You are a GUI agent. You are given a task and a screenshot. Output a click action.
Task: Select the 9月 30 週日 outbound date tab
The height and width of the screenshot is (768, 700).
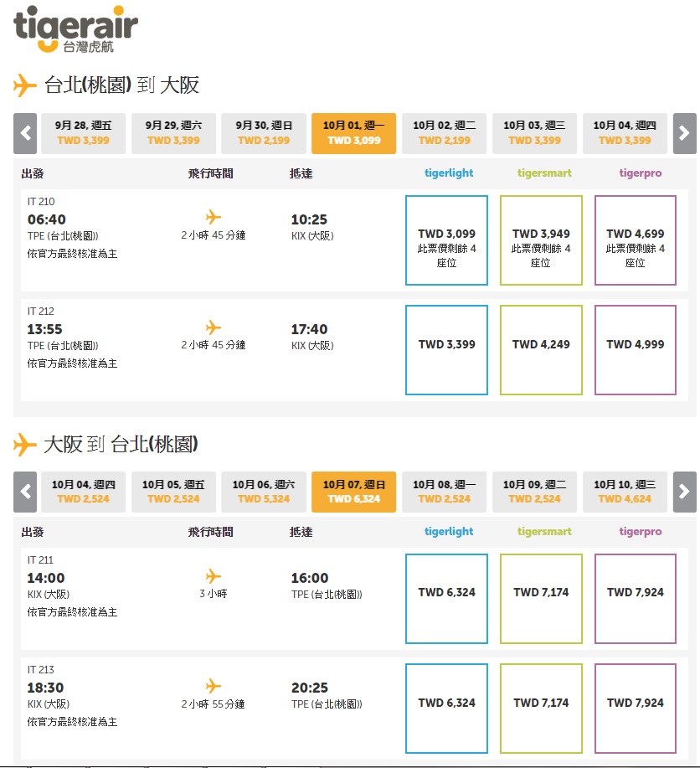(263, 133)
